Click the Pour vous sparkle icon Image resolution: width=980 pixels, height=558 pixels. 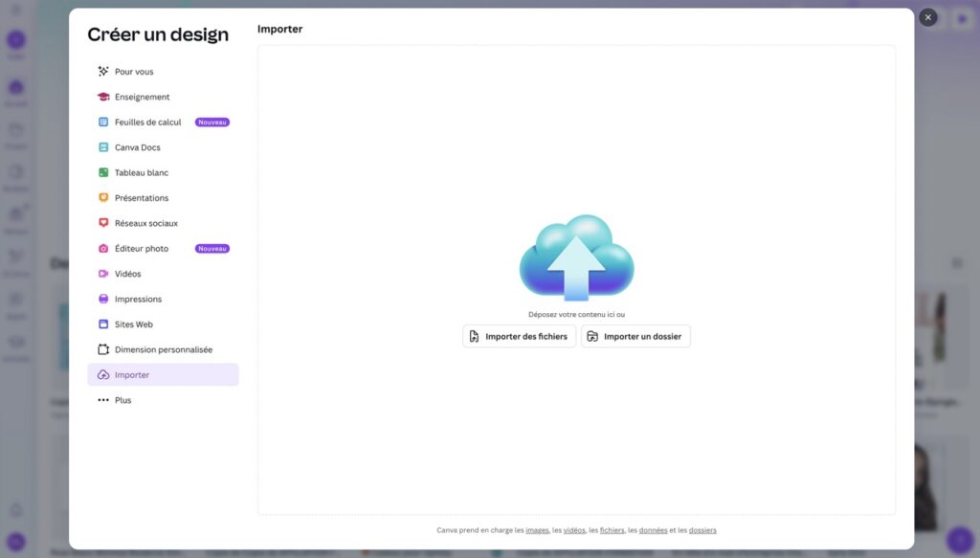click(103, 72)
